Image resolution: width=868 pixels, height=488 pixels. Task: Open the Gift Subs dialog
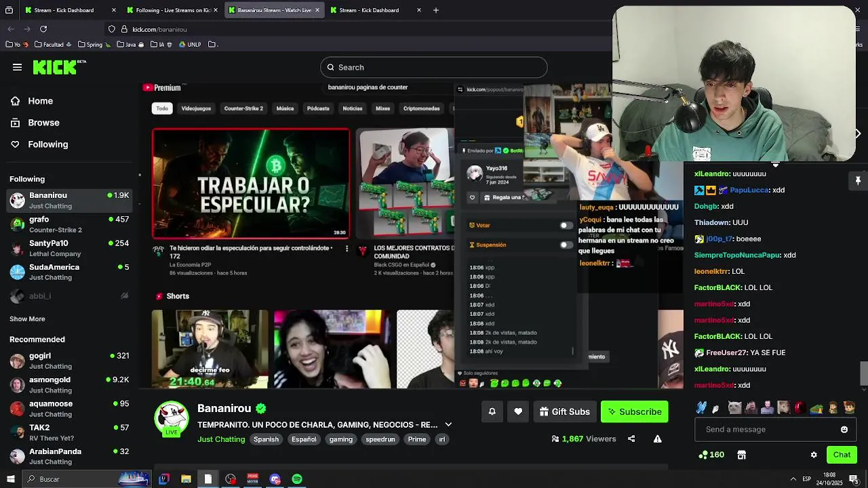pyautogui.click(x=565, y=411)
